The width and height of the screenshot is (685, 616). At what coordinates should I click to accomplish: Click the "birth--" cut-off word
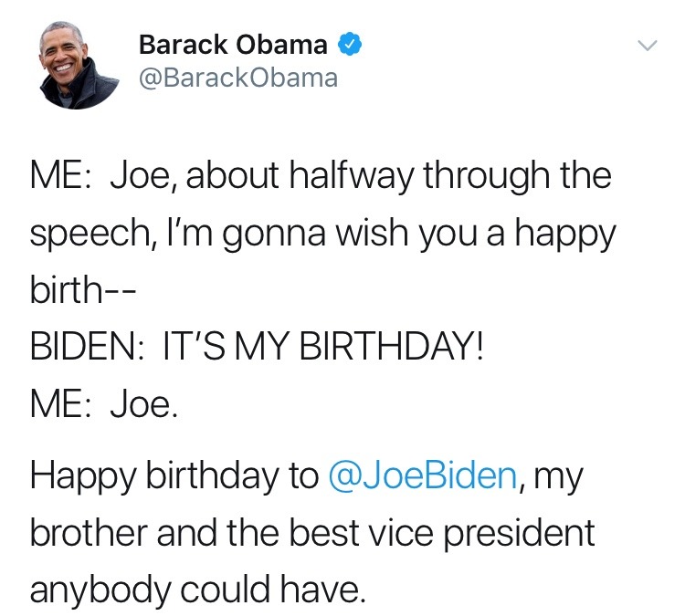[x=83, y=290]
